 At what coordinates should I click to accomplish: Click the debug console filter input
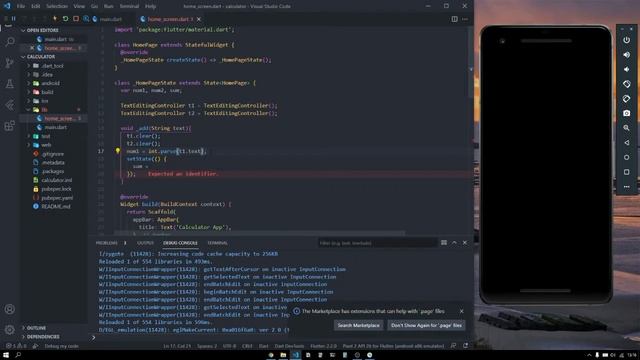click(378, 243)
